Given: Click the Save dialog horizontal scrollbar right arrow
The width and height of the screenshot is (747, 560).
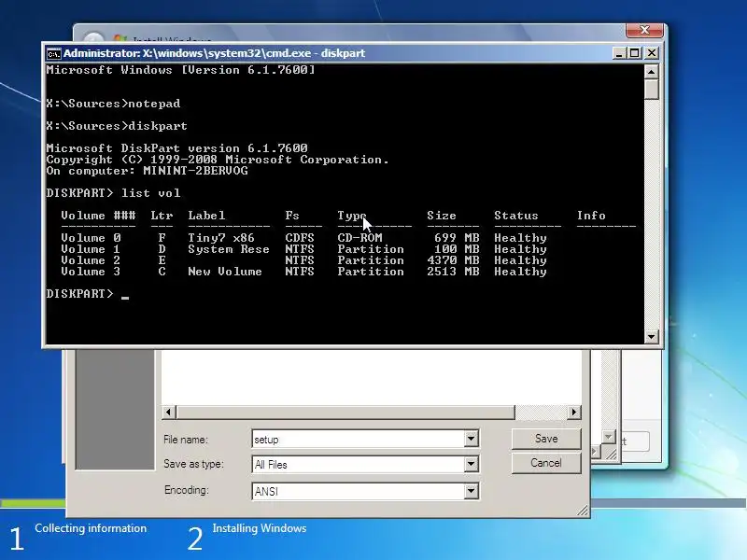Looking at the screenshot, I should 574,412.
